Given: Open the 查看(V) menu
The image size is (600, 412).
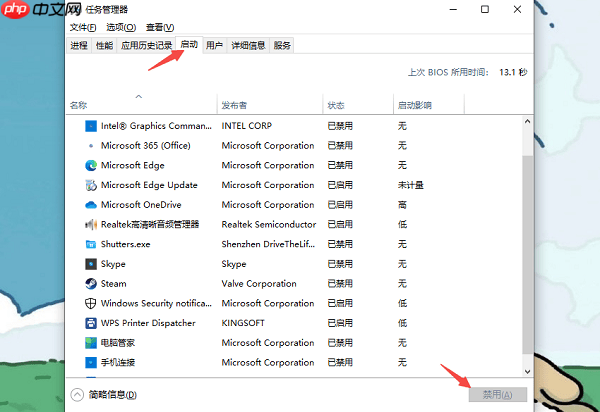Looking at the screenshot, I should (160, 28).
